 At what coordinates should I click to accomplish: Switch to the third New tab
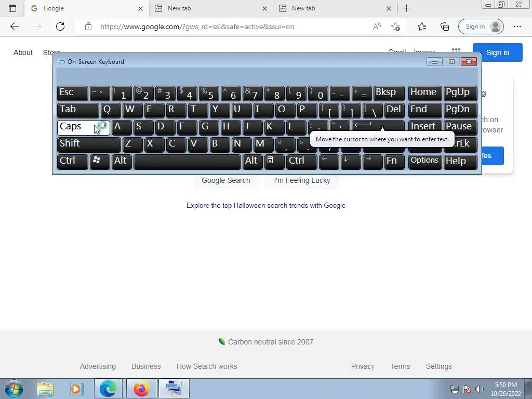(x=335, y=8)
